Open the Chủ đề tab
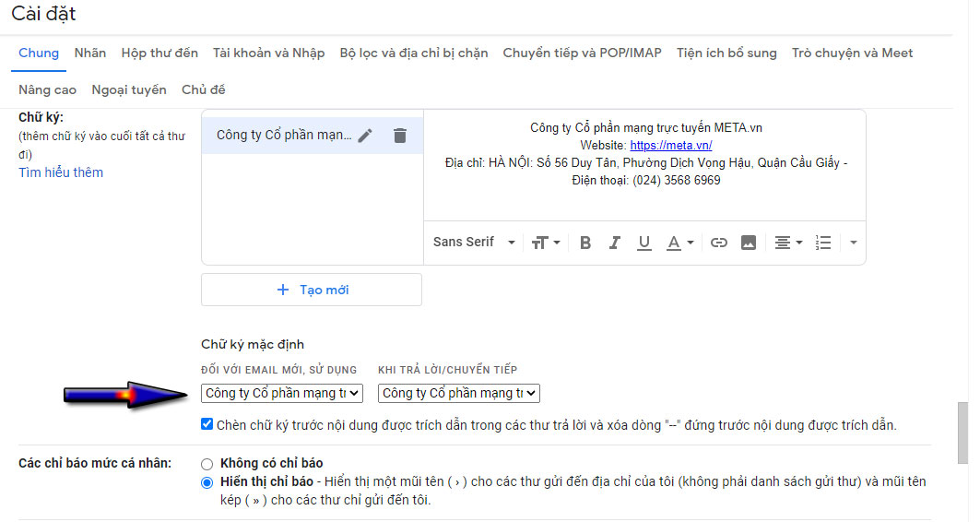Screen dimensions: 980x522 pos(203,90)
